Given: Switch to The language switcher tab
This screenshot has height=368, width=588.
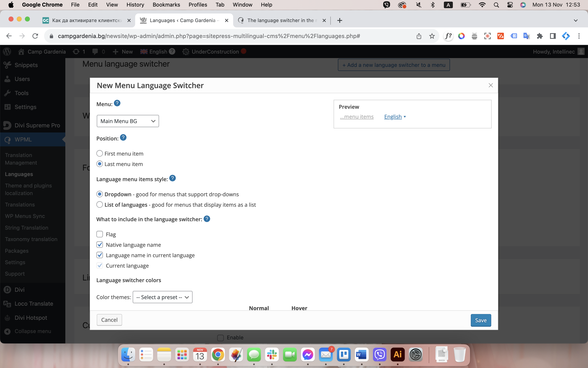Looking at the screenshot, I should point(282,20).
